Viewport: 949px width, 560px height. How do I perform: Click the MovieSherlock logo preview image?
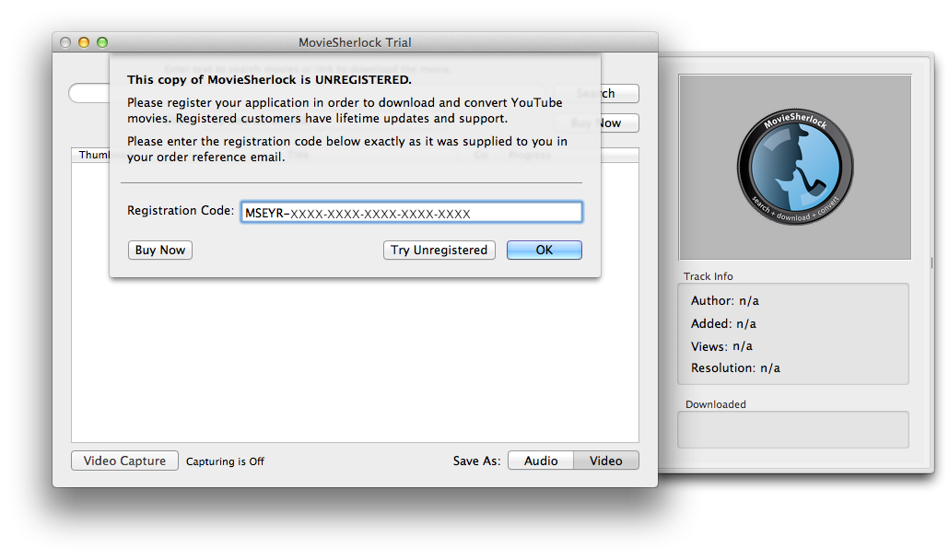click(794, 168)
